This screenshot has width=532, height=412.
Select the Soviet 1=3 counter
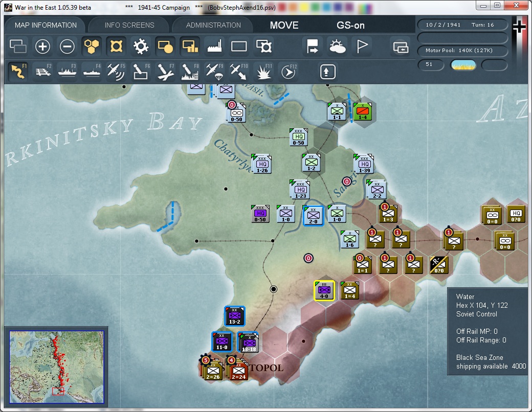388,214
